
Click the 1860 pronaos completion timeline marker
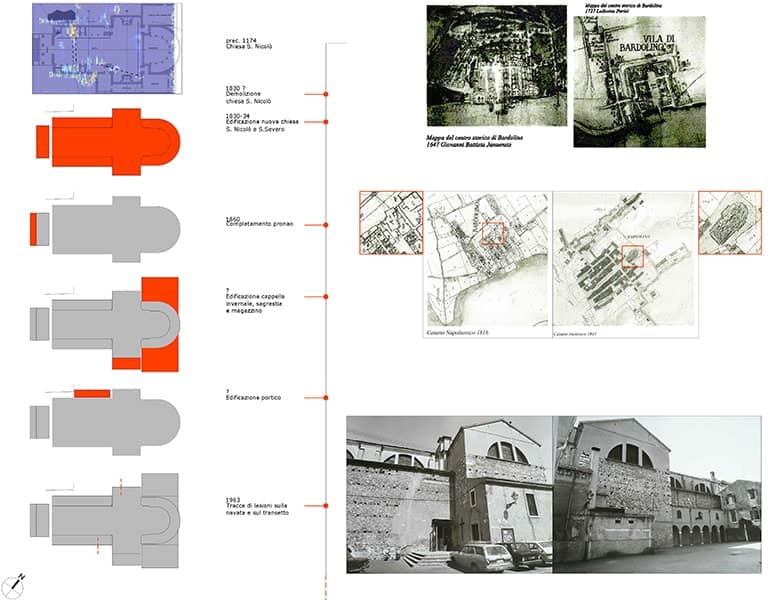click(327, 225)
